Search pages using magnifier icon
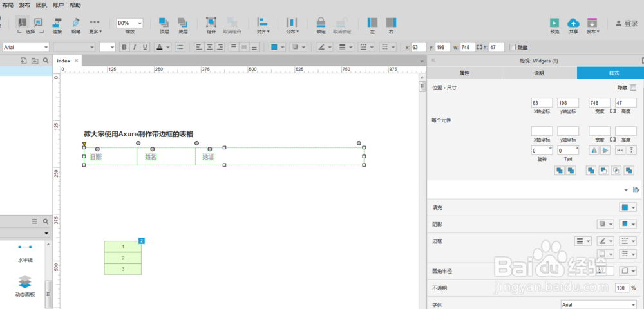This screenshot has height=309, width=644. 45,61
